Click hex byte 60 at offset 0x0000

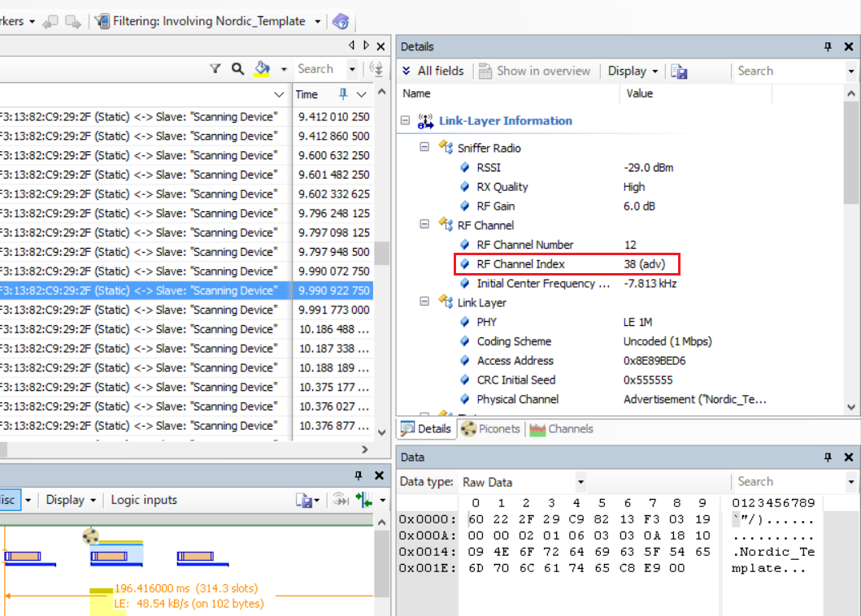tap(476, 518)
